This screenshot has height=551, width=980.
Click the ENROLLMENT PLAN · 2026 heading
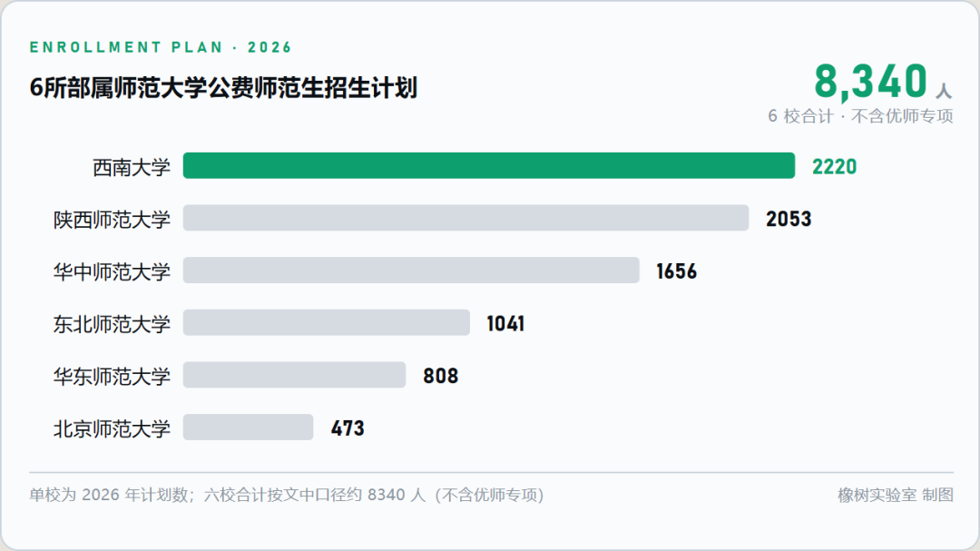tap(161, 47)
